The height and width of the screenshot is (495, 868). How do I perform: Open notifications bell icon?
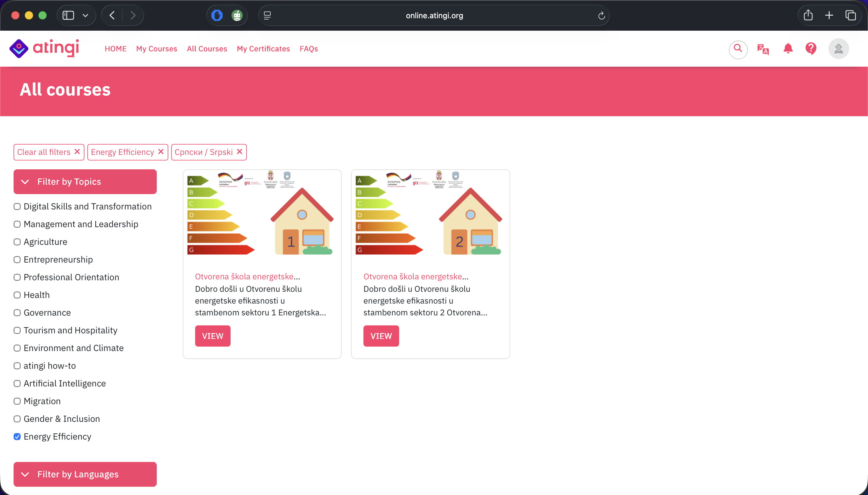(x=788, y=49)
